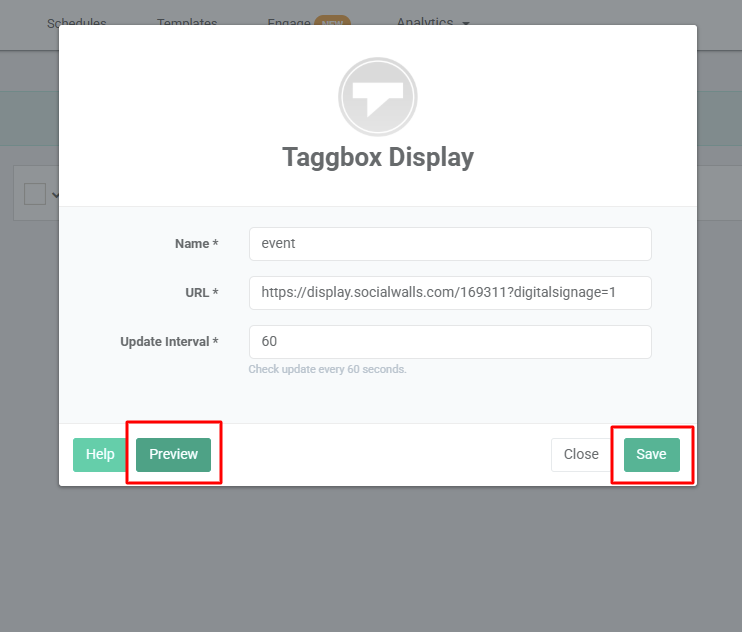Select the Update Interval field
Screen dimensions: 742x632
point(450,342)
